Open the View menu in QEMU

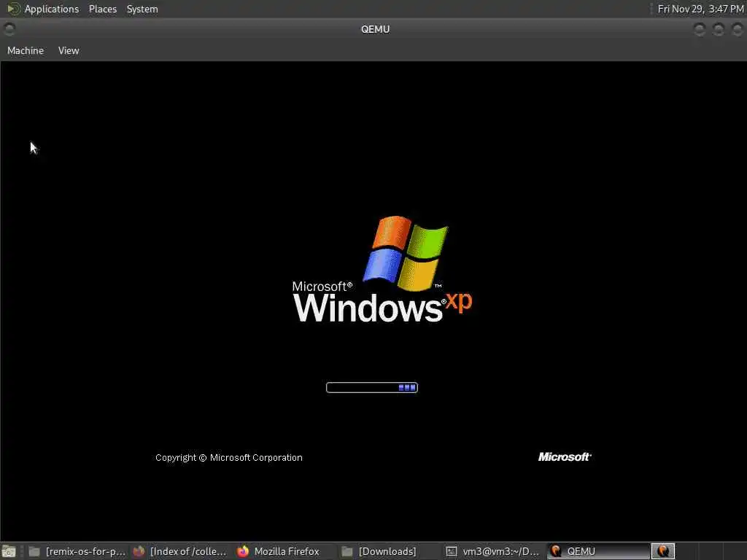(69, 50)
